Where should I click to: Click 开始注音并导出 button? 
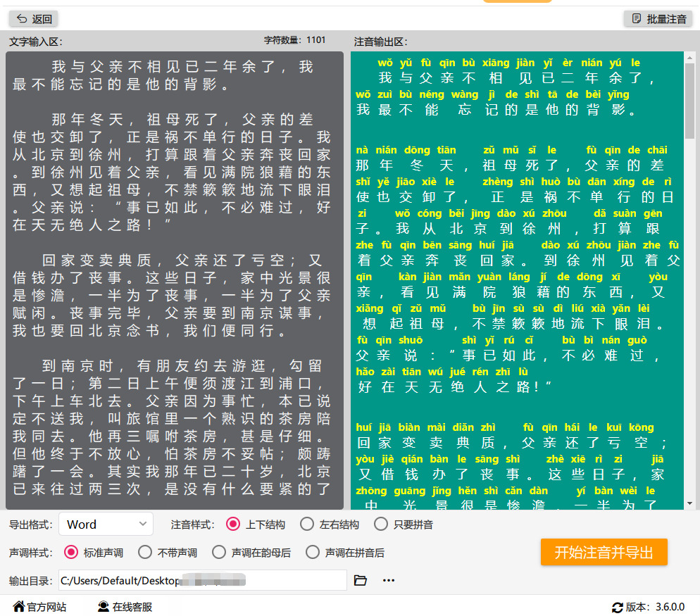point(604,552)
